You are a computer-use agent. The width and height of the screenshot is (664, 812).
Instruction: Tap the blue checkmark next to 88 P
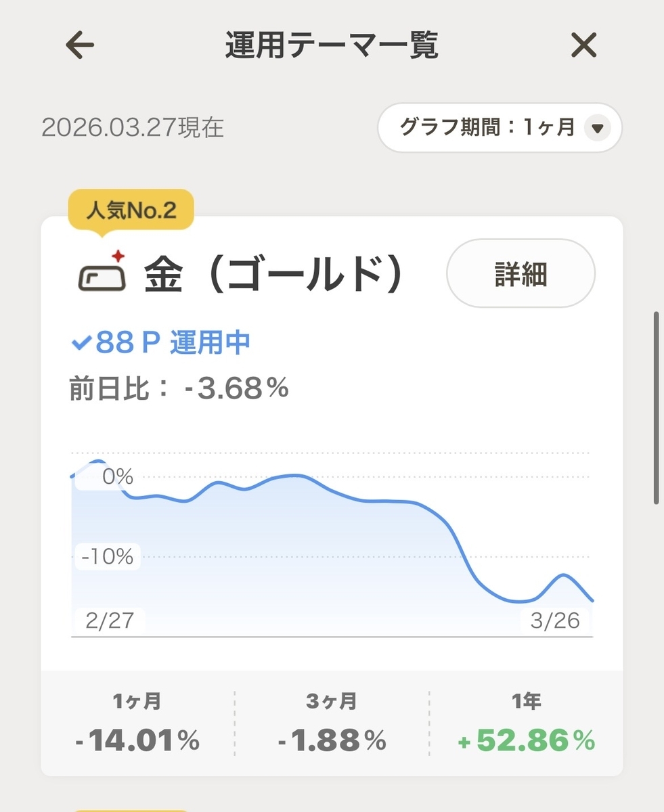pyautogui.click(x=81, y=344)
